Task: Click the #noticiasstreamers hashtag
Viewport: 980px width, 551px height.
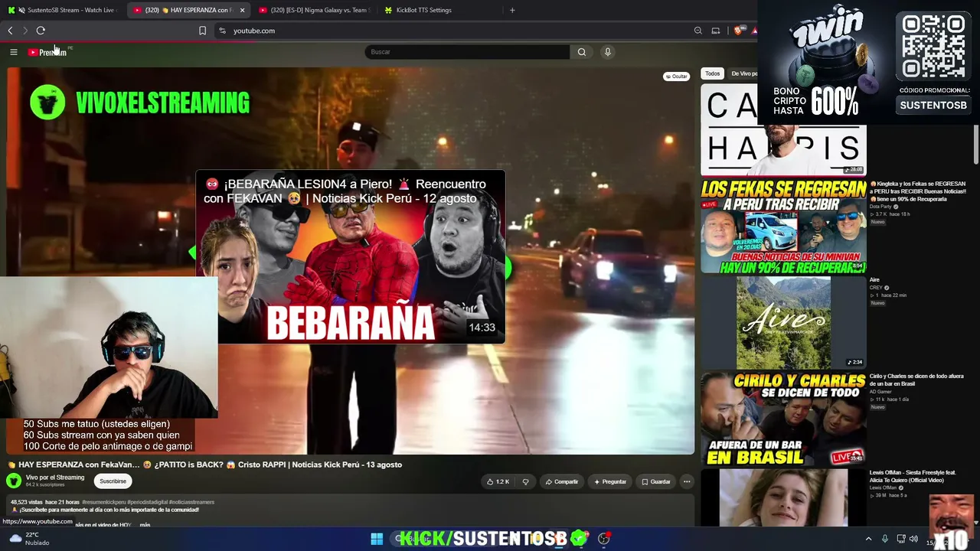Action: point(192,502)
